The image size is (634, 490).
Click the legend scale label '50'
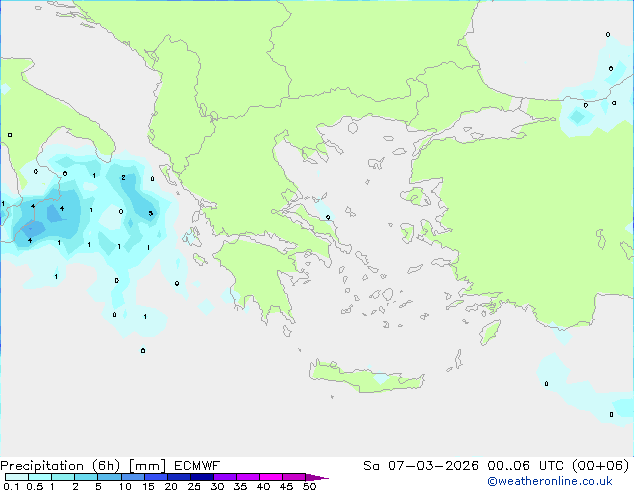tap(309, 486)
